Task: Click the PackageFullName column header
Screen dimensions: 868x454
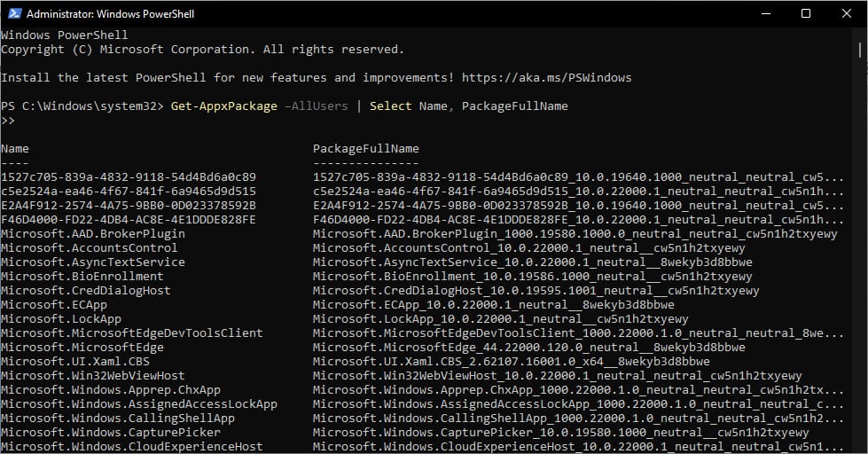Action: [x=366, y=148]
